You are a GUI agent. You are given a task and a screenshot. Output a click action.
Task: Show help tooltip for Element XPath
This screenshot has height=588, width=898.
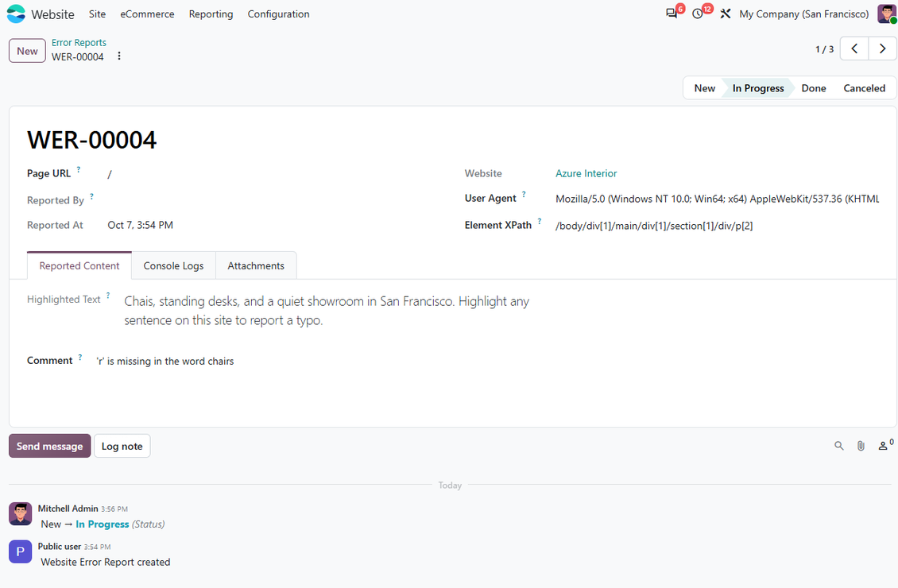tap(539, 221)
